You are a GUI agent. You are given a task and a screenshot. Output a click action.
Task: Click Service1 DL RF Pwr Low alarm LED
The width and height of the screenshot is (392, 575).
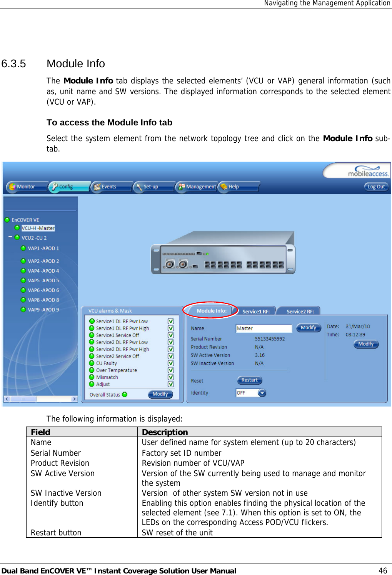(x=92, y=321)
